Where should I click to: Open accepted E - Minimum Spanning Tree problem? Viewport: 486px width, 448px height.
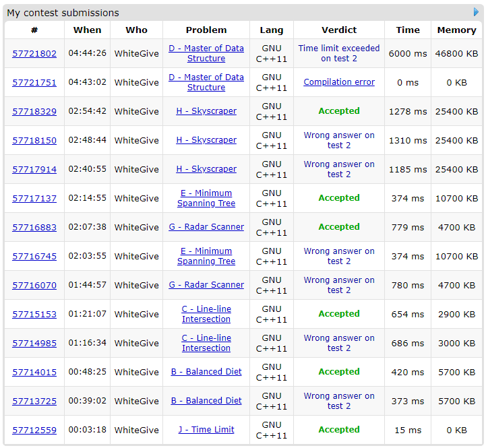(206, 198)
